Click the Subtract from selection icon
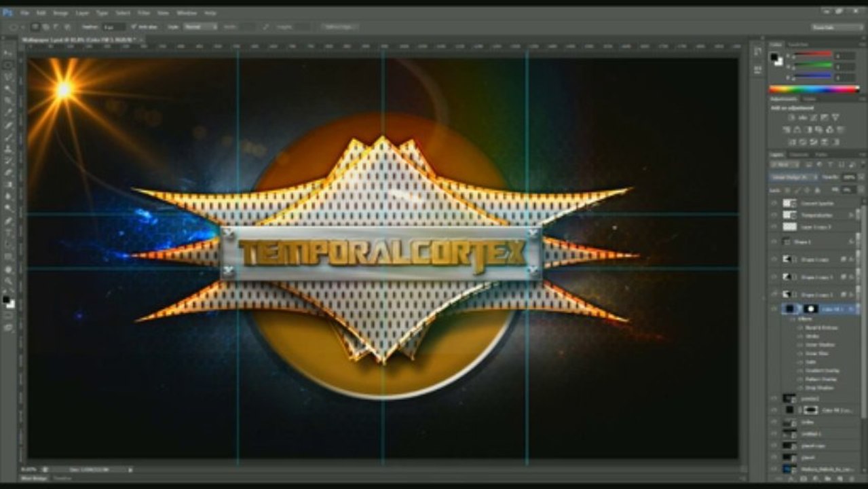 [56, 26]
